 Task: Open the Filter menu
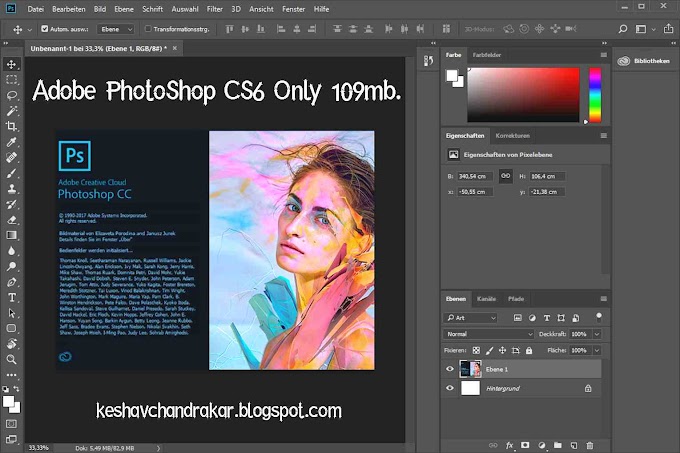tap(215, 9)
